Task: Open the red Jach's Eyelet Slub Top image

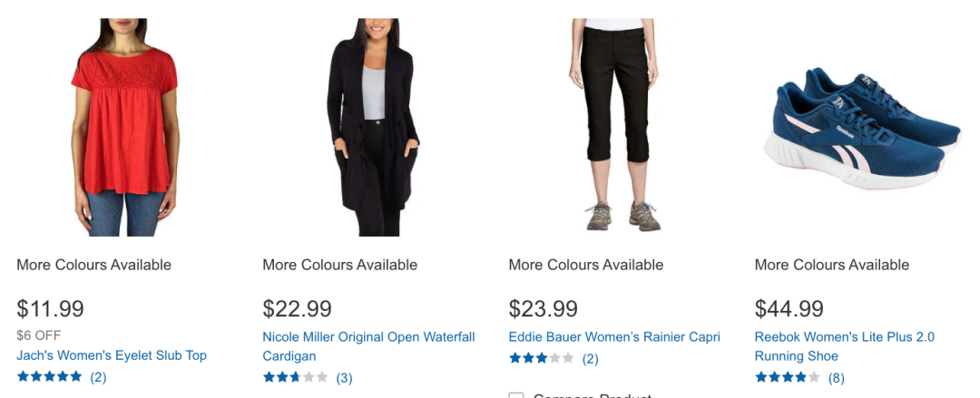Action: tap(125, 128)
